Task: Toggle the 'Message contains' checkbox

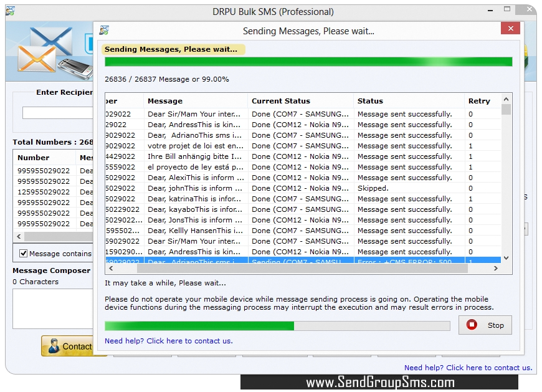Action: coord(23,254)
